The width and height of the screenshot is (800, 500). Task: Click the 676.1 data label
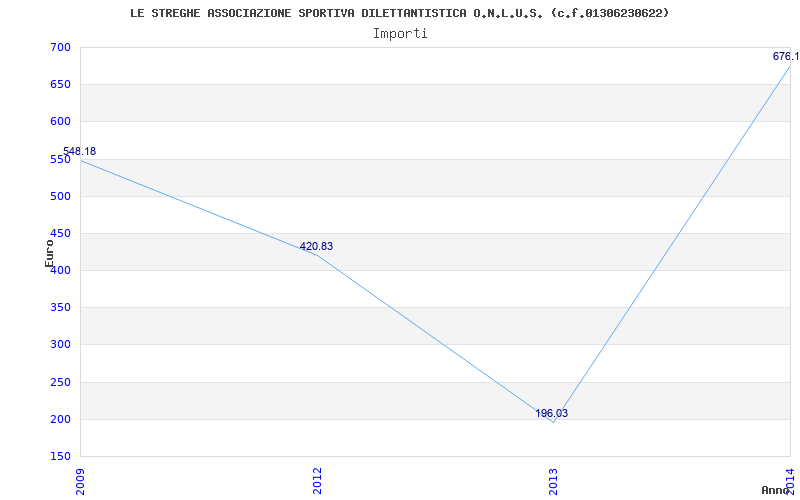pyautogui.click(x=786, y=56)
